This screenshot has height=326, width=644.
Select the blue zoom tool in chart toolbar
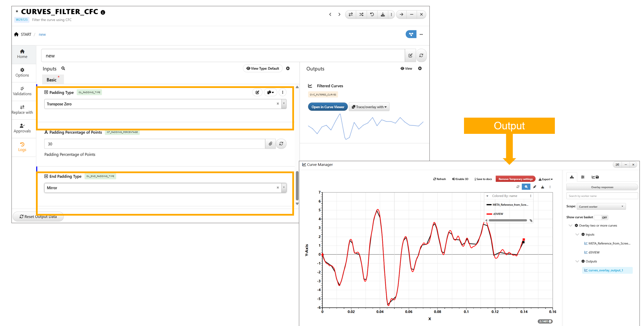(526, 187)
